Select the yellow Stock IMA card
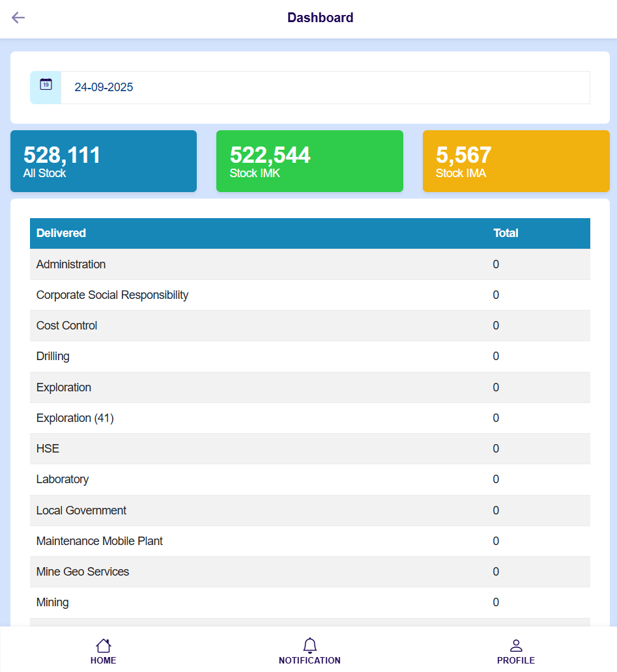The width and height of the screenshot is (617, 672). [x=515, y=161]
